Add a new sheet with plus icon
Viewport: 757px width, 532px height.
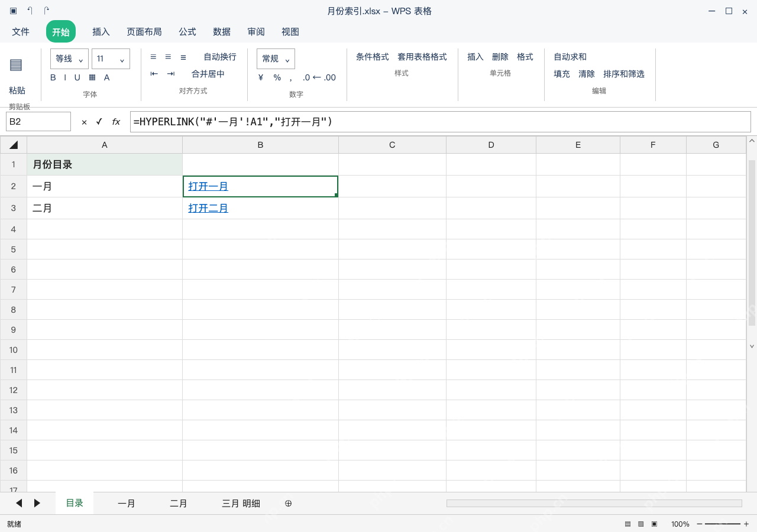pyautogui.click(x=289, y=503)
